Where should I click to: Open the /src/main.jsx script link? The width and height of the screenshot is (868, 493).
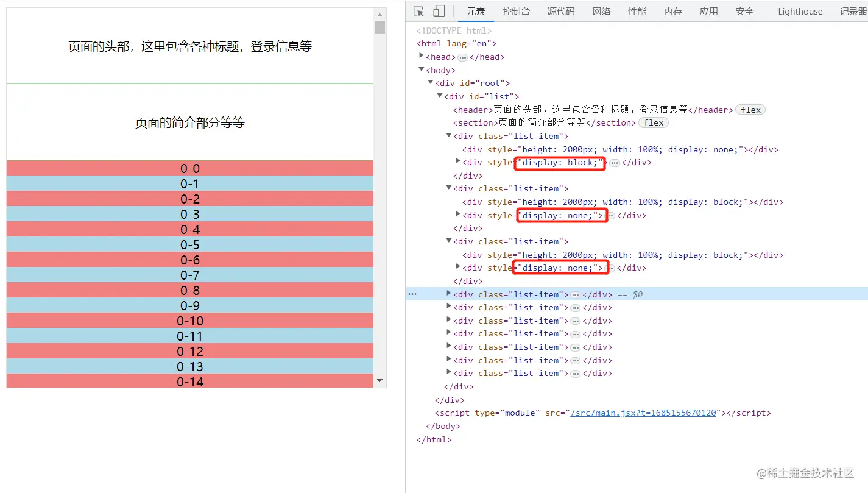[x=644, y=413]
